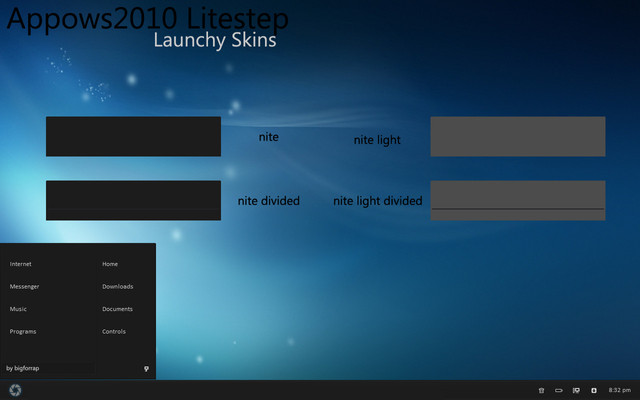Click the 'by bigforrap' field in start menu
640x400 pixels.
(x=48, y=368)
